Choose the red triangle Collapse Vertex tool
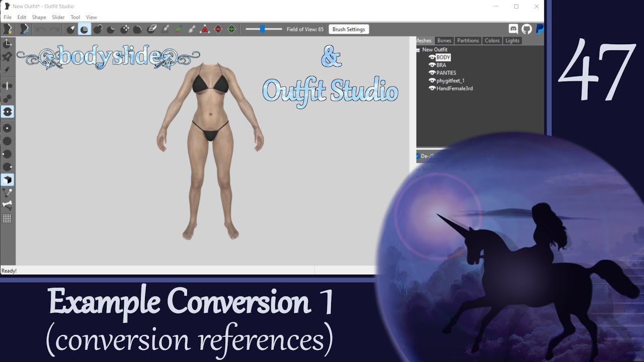 [x=205, y=29]
